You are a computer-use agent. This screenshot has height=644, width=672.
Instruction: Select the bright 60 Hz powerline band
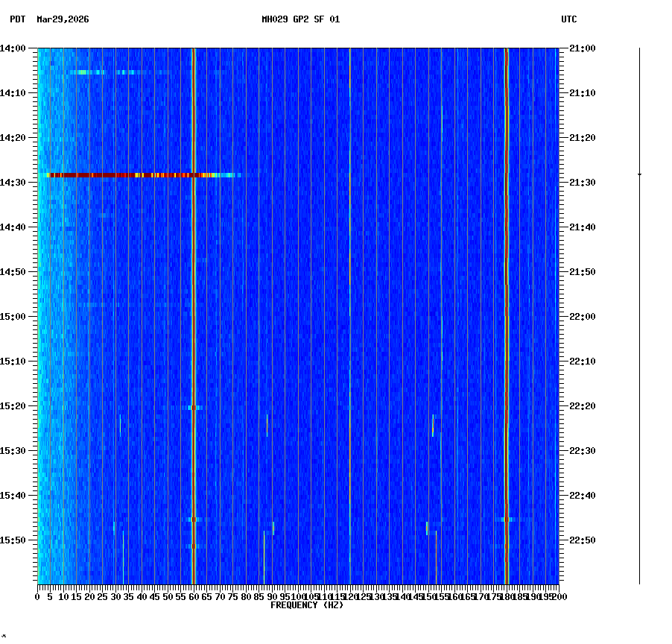pos(194,298)
